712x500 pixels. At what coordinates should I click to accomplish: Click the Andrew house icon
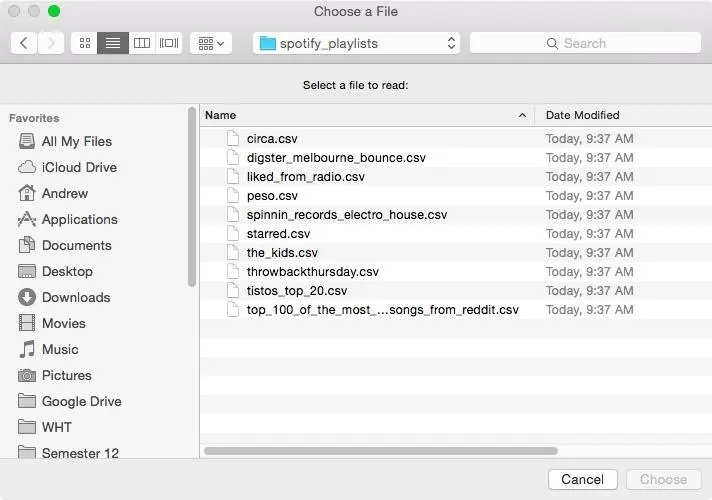tap(27, 193)
